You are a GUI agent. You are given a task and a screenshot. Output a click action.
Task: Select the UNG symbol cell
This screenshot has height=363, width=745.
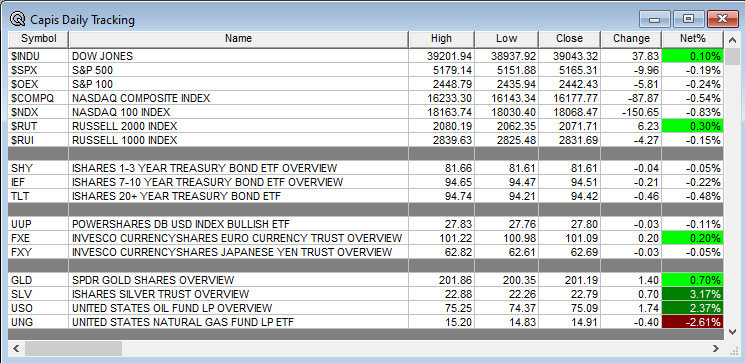[39, 322]
